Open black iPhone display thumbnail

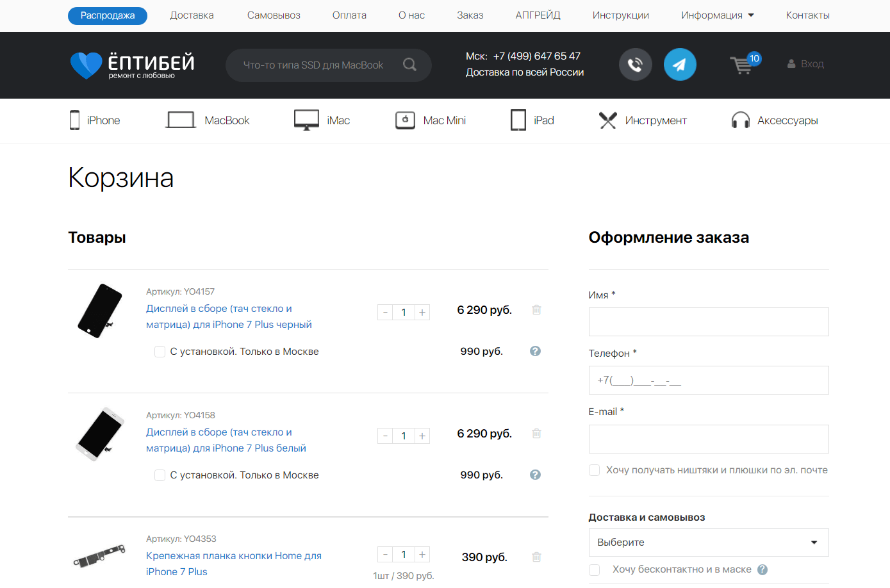(100, 311)
